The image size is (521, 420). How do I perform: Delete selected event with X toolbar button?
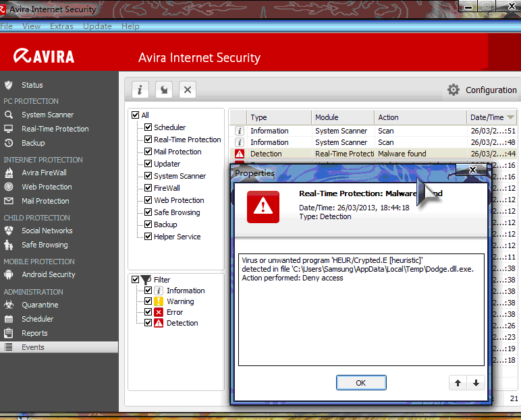click(188, 90)
